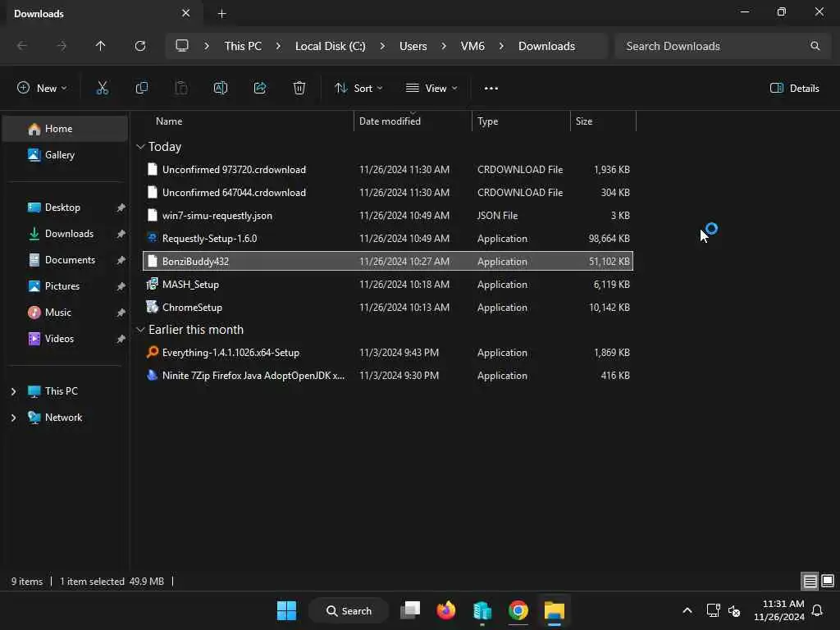Click the monitor icon in address bar
This screenshot has height=630, width=840.
pyautogui.click(x=182, y=46)
